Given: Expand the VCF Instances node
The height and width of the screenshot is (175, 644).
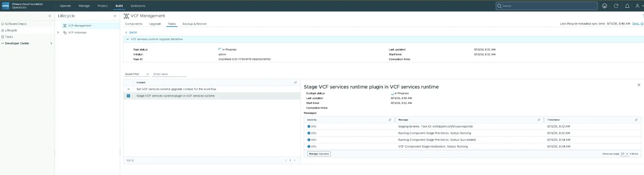Looking at the screenshot, I should (x=58, y=33).
